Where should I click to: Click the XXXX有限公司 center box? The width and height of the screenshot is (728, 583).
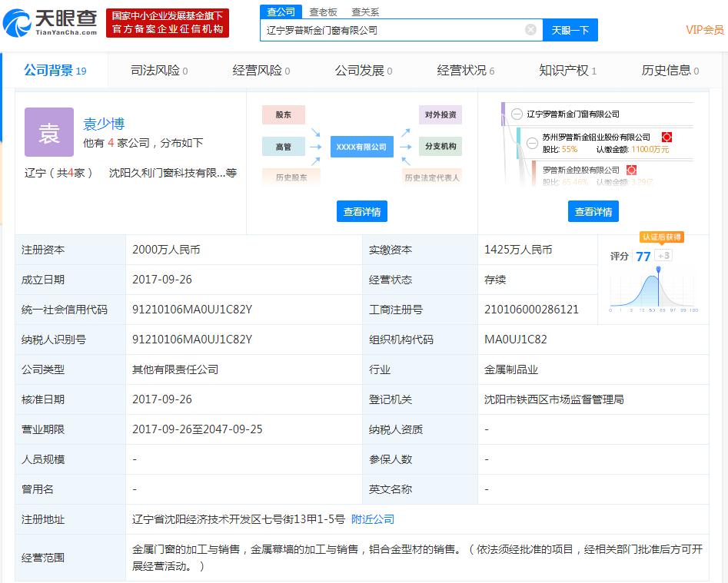pos(361,147)
